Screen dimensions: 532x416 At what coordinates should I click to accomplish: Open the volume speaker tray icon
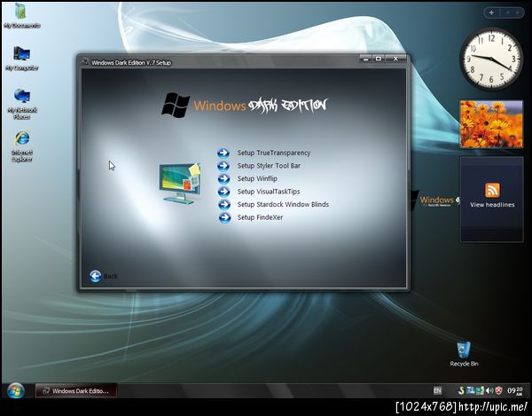coord(489,391)
